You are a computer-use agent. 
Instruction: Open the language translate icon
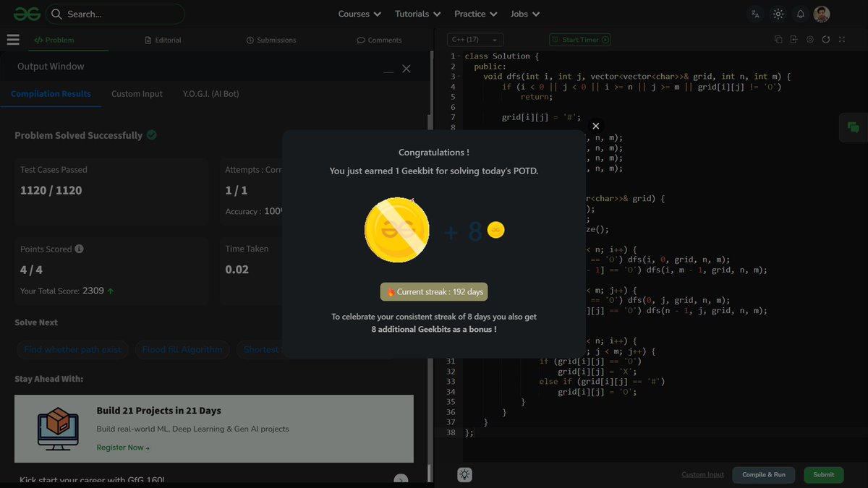pyautogui.click(x=756, y=14)
